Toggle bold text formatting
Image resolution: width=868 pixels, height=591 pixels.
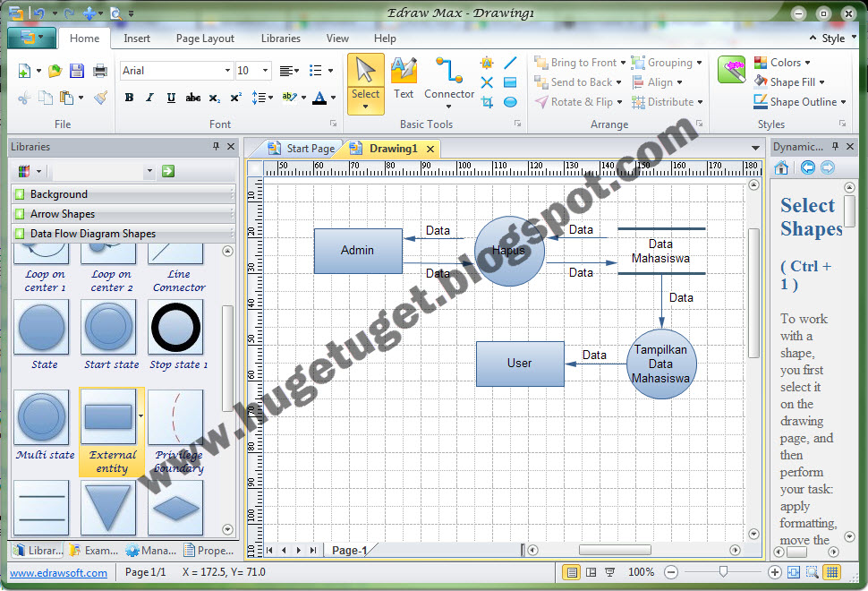point(129,98)
